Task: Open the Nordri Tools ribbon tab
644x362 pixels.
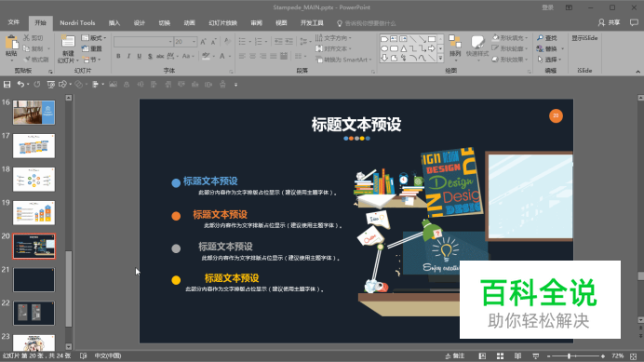Action: tap(77, 23)
